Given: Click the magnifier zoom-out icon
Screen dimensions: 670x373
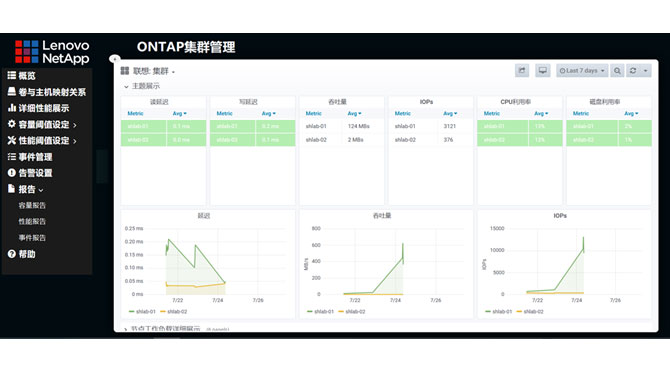Looking at the screenshot, I should [617, 71].
